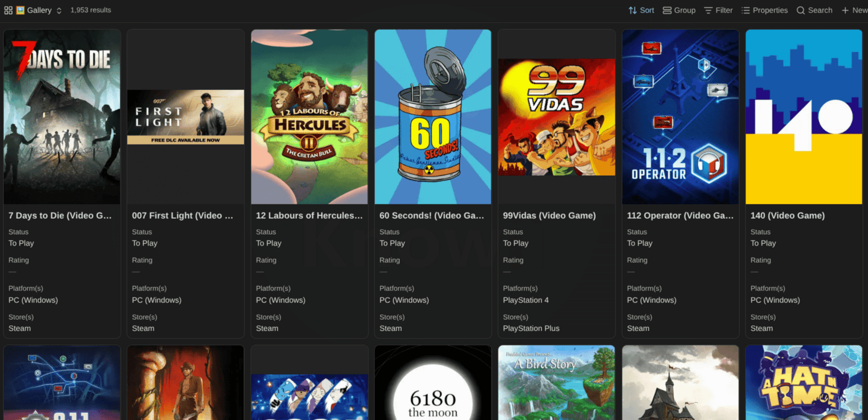Screen dimensions: 868x420
Task: Open the Gallery view label
Action: point(39,10)
